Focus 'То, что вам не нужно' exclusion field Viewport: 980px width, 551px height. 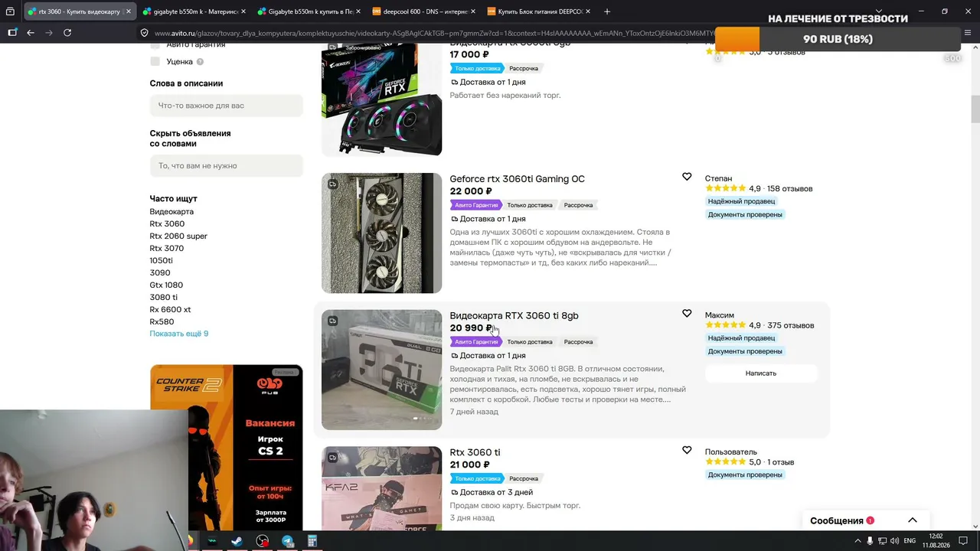click(227, 166)
